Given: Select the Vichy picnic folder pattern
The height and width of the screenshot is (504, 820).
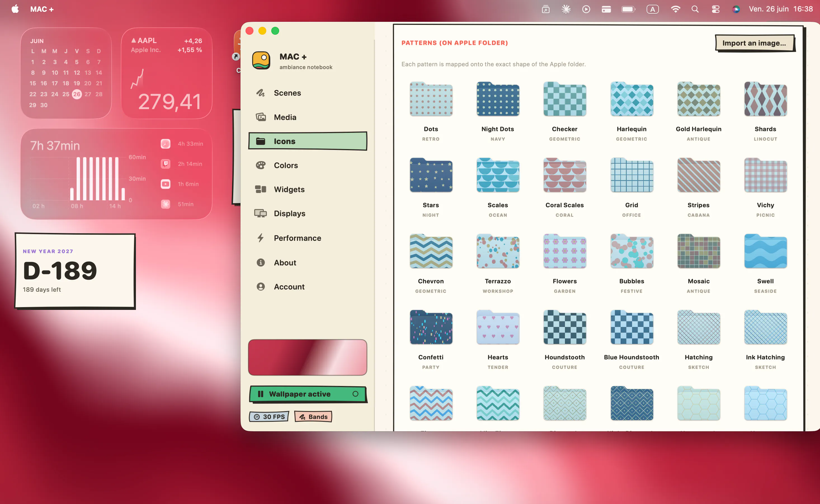Looking at the screenshot, I should pos(766,175).
